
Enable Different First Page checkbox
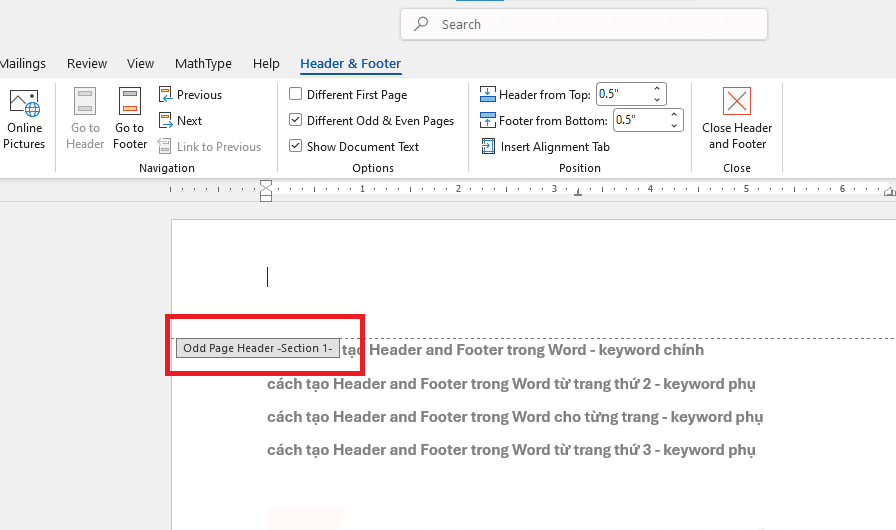(x=295, y=94)
